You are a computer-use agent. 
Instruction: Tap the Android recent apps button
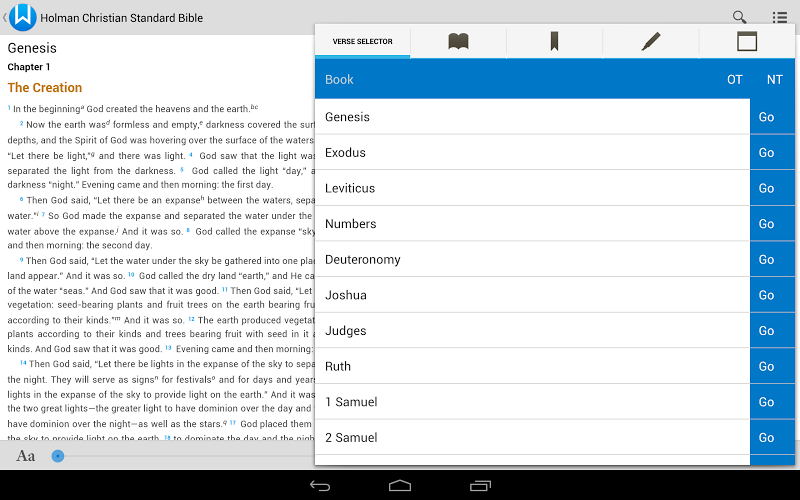coord(480,486)
